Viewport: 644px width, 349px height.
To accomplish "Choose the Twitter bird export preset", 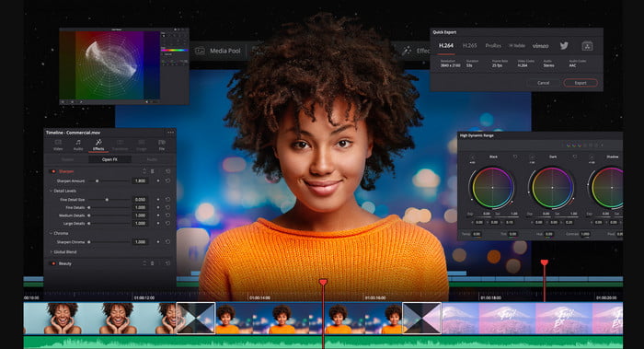I will point(564,46).
